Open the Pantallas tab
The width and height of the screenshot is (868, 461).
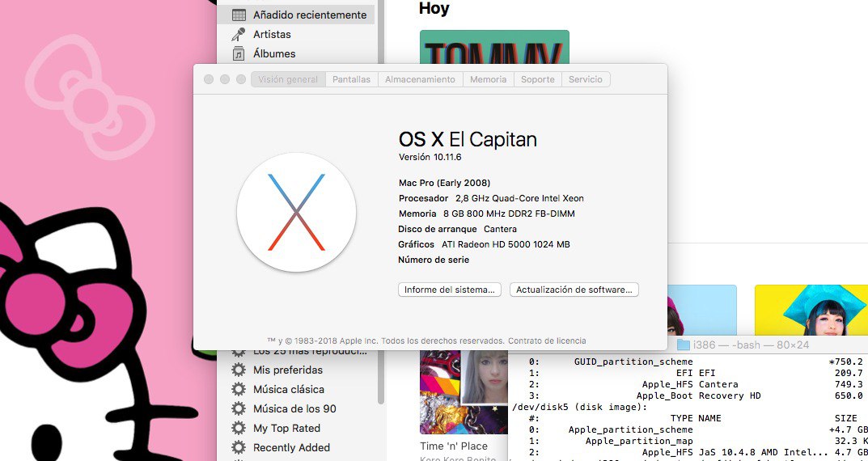[x=352, y=79]
